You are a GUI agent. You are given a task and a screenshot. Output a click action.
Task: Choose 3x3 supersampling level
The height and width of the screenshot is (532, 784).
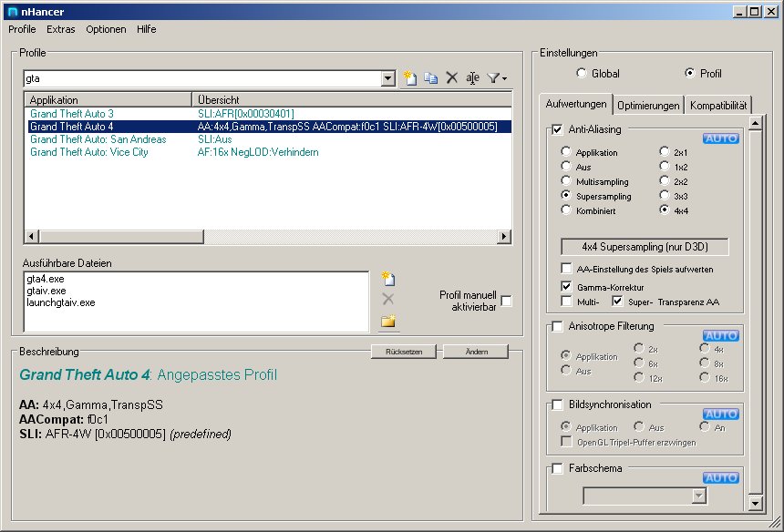[664, 195]
